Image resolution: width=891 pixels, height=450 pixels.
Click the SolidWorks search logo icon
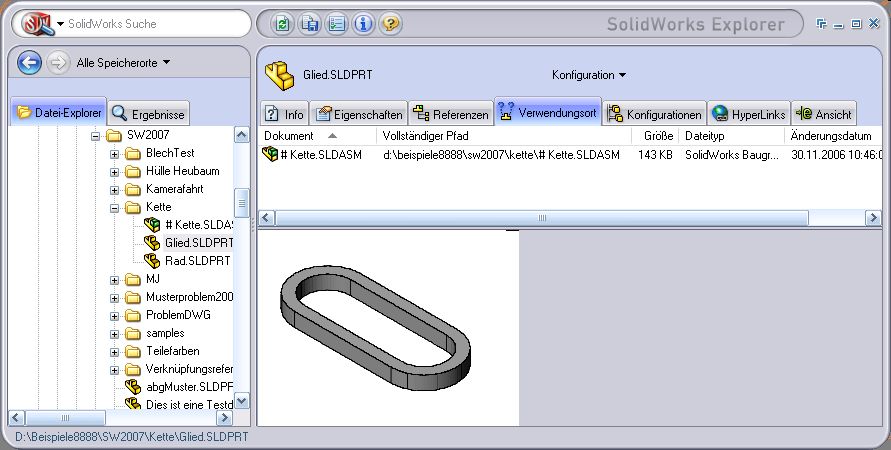(38, 24)
